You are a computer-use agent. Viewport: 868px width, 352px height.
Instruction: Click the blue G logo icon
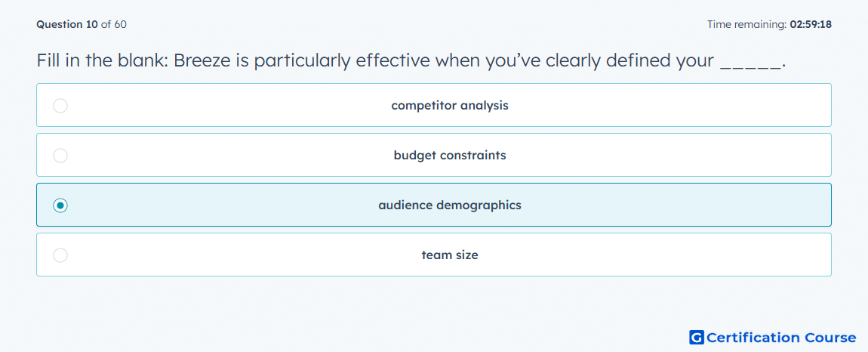tap(697, 337)
